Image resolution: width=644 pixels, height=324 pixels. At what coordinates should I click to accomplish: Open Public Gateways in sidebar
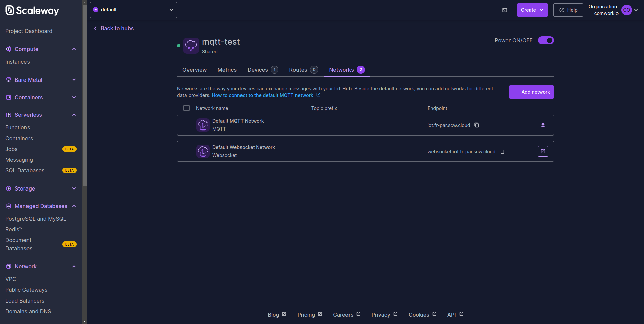tap(26, 290)
